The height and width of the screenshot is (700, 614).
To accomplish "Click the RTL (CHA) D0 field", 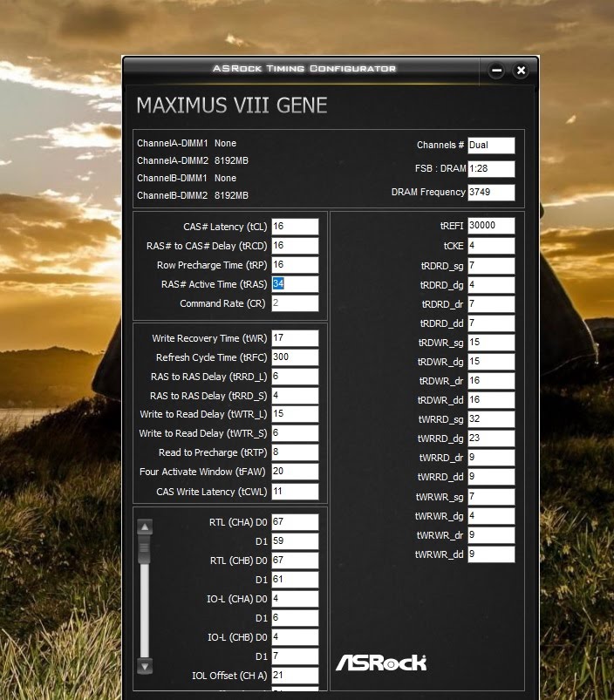I will point(295,522).
